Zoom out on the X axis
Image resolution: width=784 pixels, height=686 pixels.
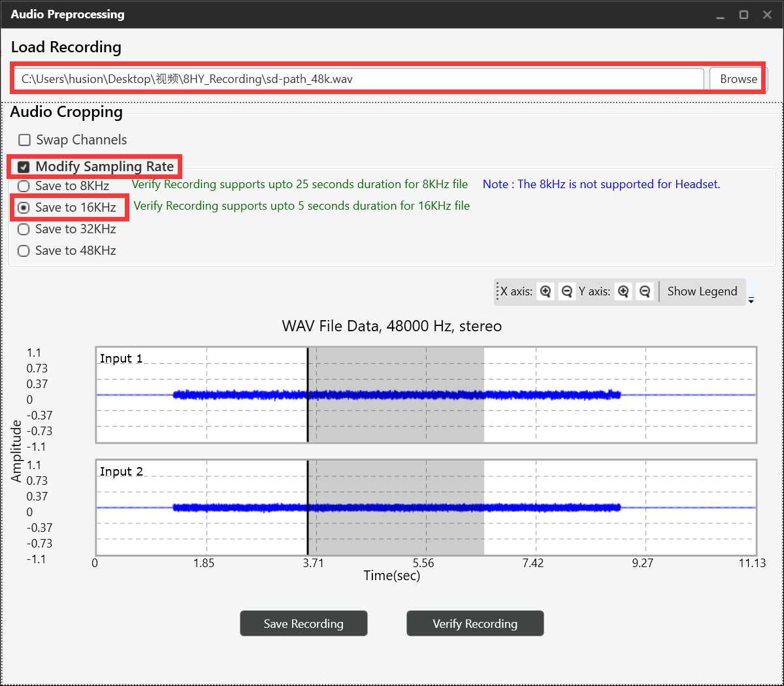tap(566, 291)
